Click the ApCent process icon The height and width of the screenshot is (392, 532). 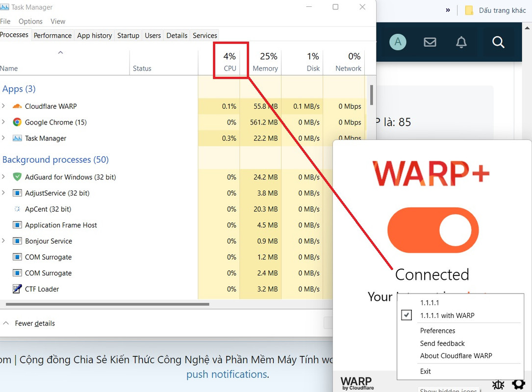point(17,209)
